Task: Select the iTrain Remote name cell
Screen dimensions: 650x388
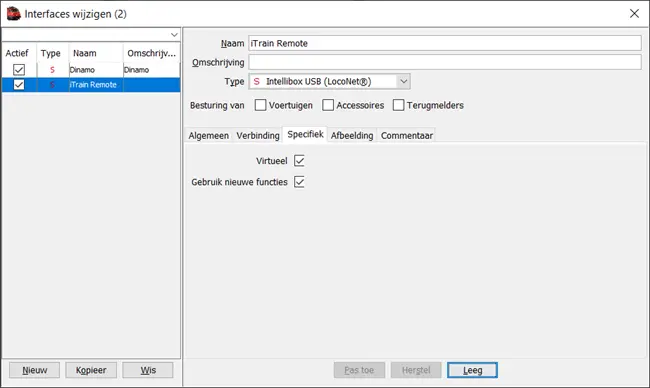Action: coord(96,85)
